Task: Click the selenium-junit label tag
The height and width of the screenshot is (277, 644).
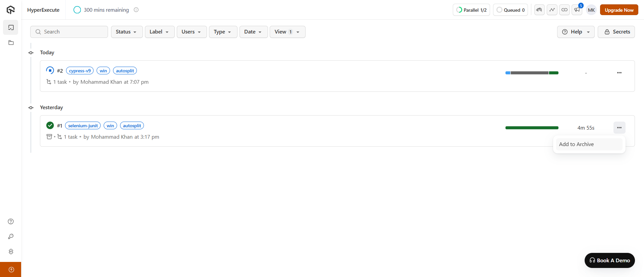Action: point(83,126)
